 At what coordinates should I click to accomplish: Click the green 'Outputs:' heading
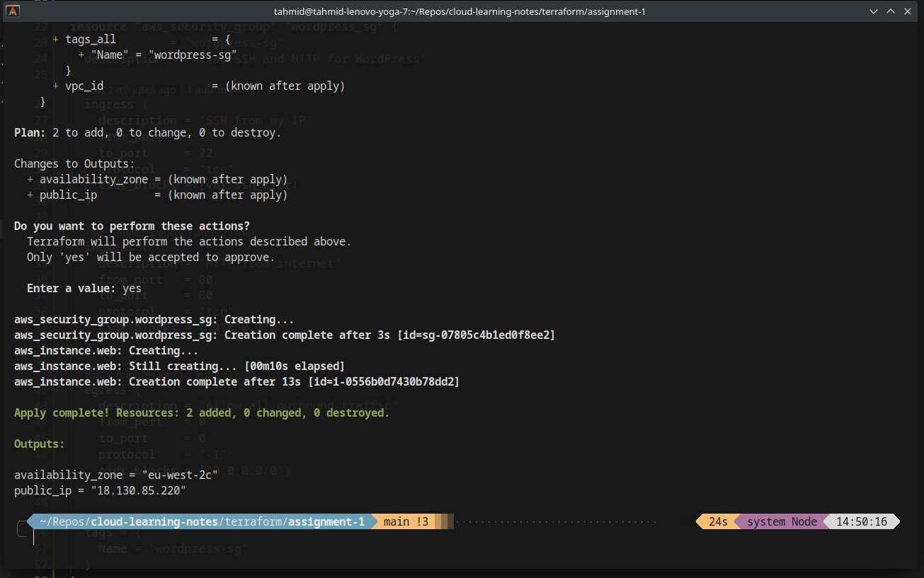pyautogui.click(x=39, y=444)
